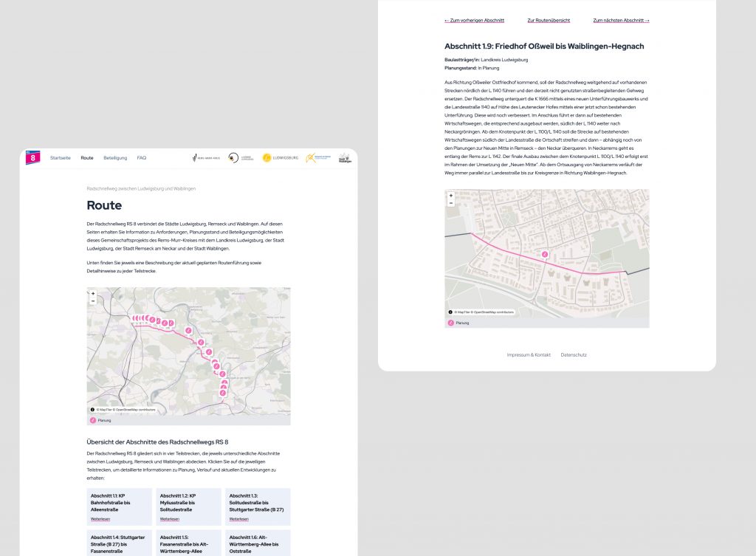Go to the FAQ page
Screen dimensions: 756x556
click(142, 158)
